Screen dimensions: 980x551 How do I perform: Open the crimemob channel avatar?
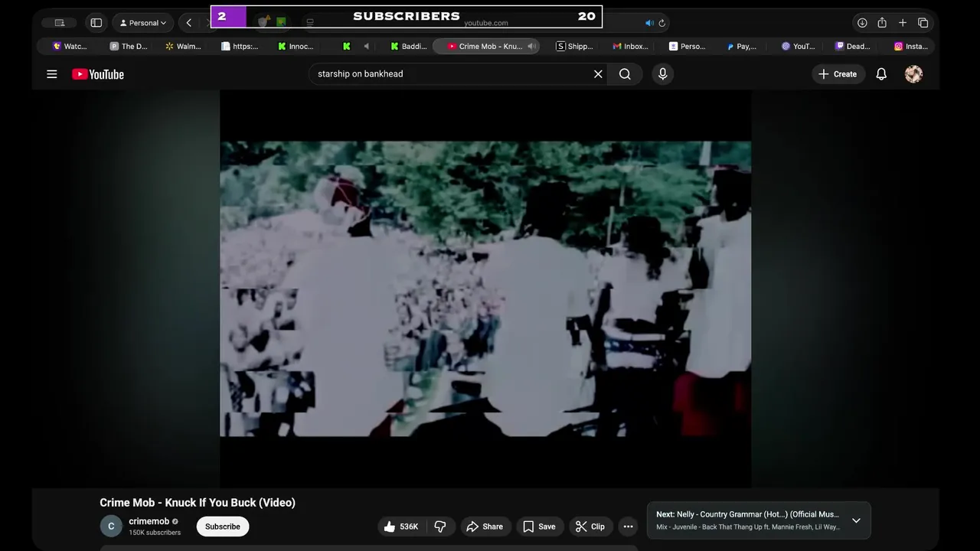[x=111, y=527]
